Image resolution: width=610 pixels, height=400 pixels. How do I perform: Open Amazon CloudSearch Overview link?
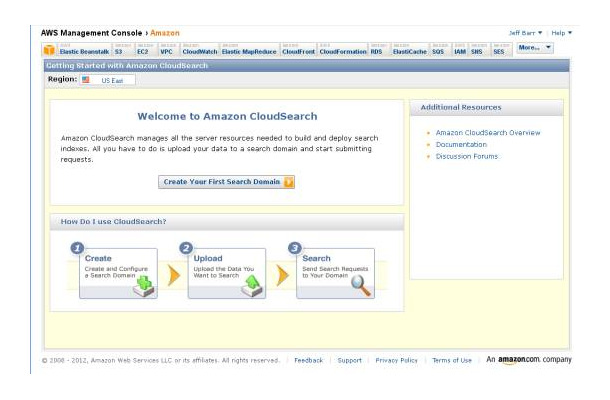[488, 133]
